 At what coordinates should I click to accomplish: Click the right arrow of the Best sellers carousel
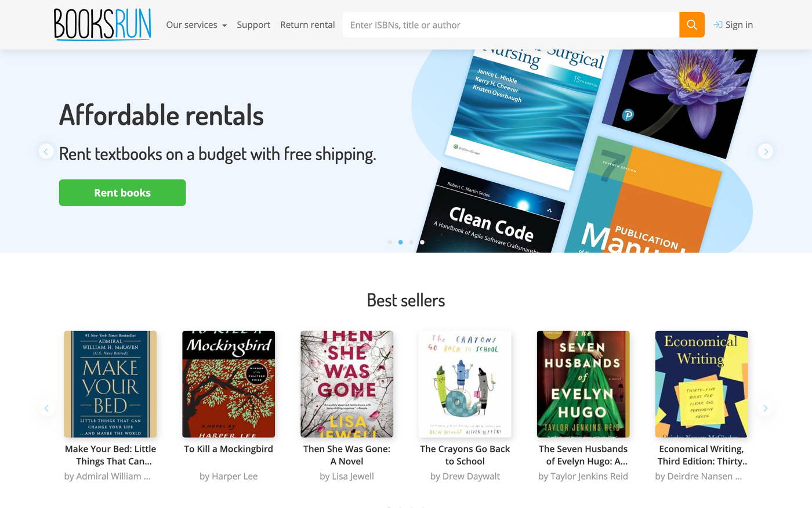(766, 408)
